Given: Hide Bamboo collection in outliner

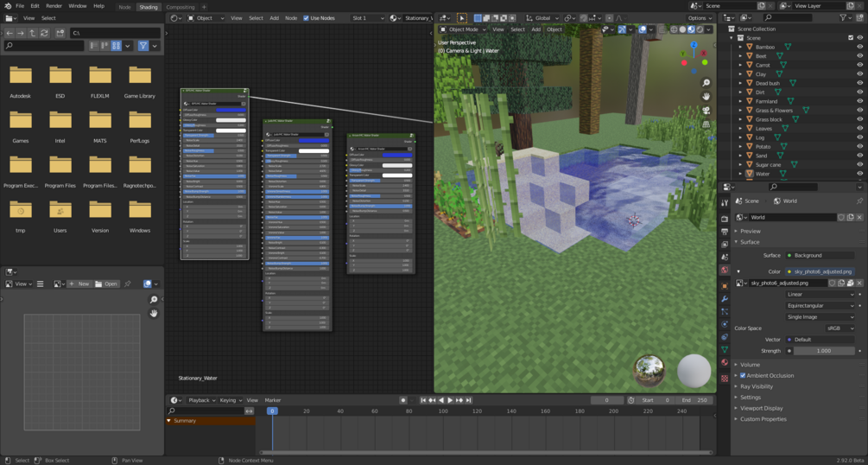Looking at the screenshot, I should pos(859,48).
